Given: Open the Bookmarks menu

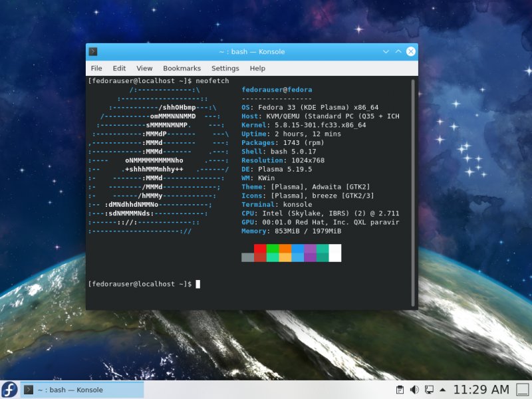Looking at the screenshot, I should point(182,68).
